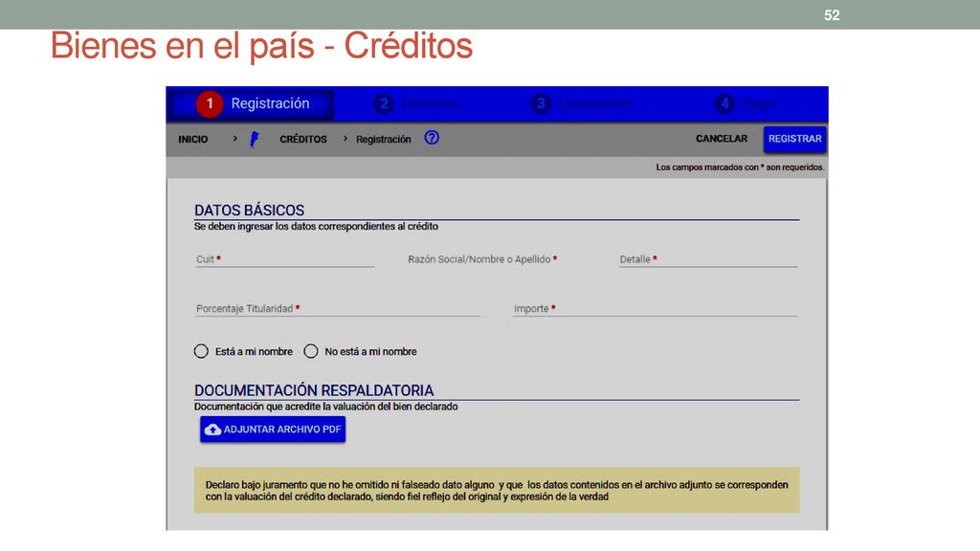Image resolution: width=980 pixels, height=551 pixels.
Task: Go to INICIO in breadcrumb
Action: coord(192,140)
